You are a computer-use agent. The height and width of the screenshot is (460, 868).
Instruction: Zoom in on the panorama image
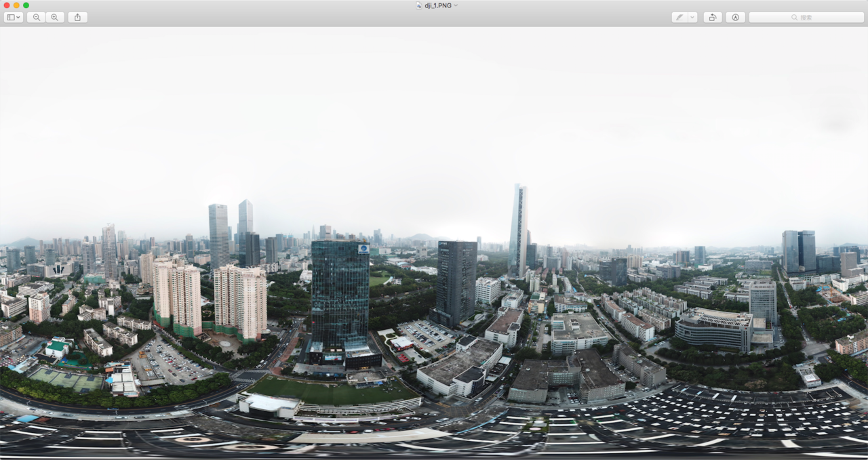pyautogui.click(x=55, y=17)
